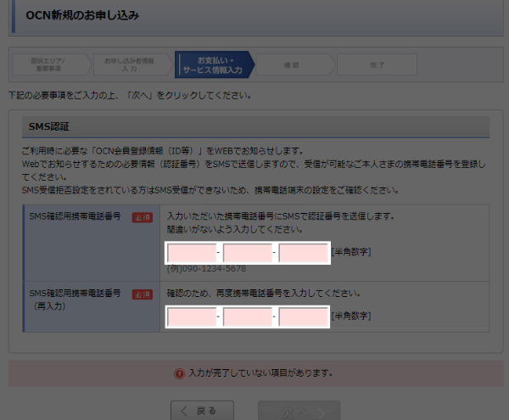Click the SMS確認用携帯電話番号（再入力）label
Viewport: 509px width, 420px height.
click(75, 300)
